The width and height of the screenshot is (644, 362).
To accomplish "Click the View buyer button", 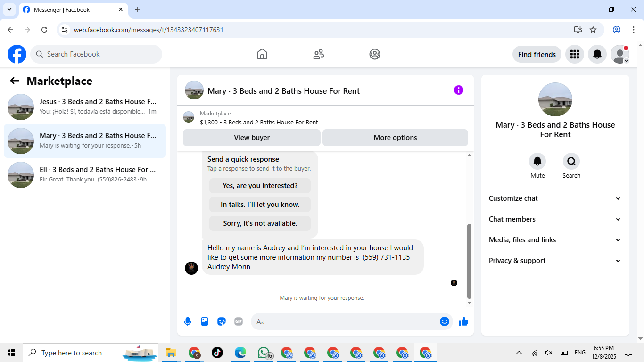I will (252, 138).
